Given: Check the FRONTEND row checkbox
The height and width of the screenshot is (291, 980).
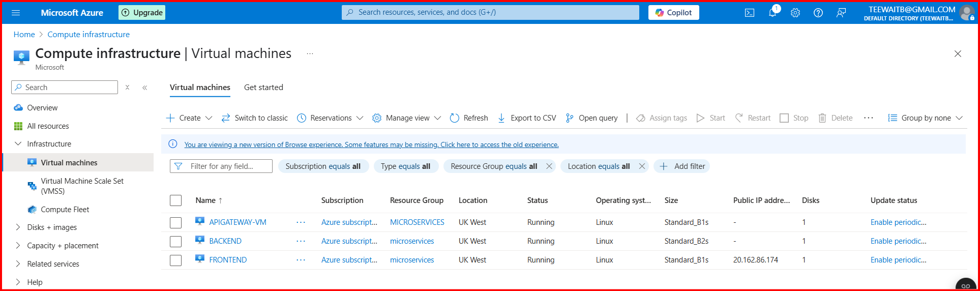Looking at the screenshot, I should click(176, 260).
